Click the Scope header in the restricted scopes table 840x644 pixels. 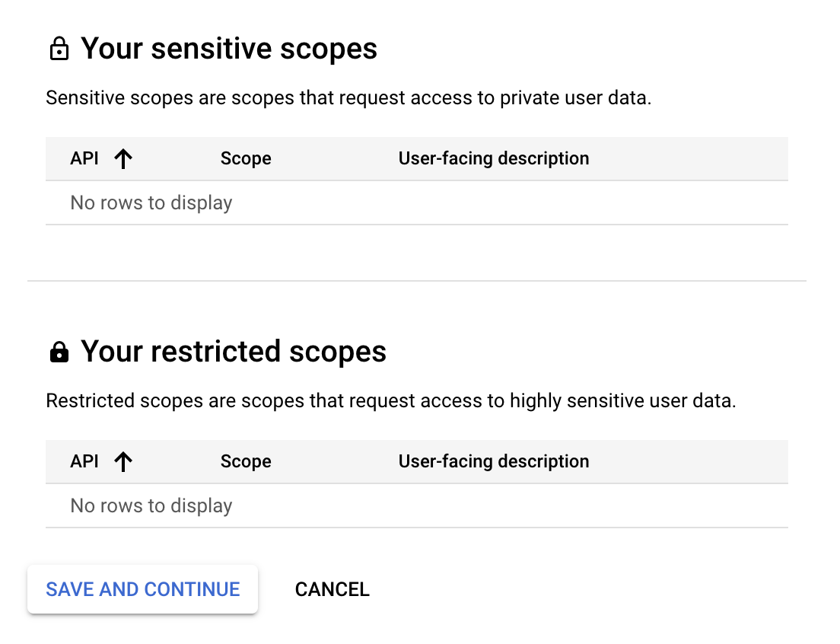(x=246, y=461)
